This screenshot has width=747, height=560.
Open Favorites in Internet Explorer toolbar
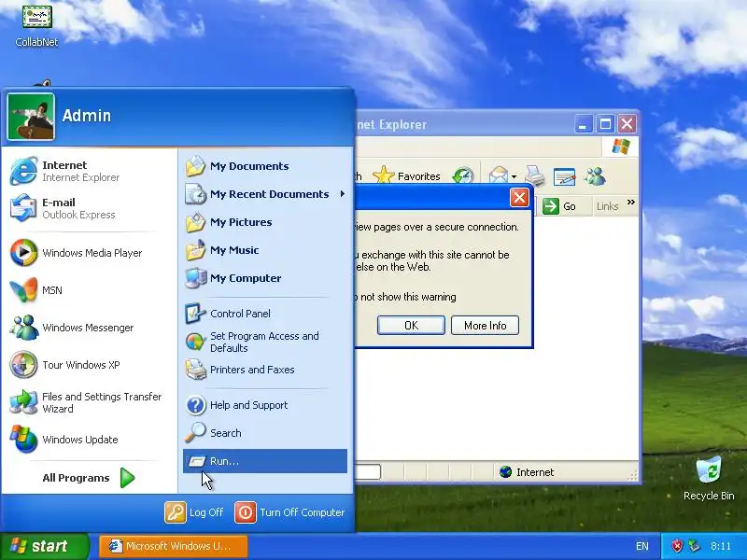click(x=406, y=176)
